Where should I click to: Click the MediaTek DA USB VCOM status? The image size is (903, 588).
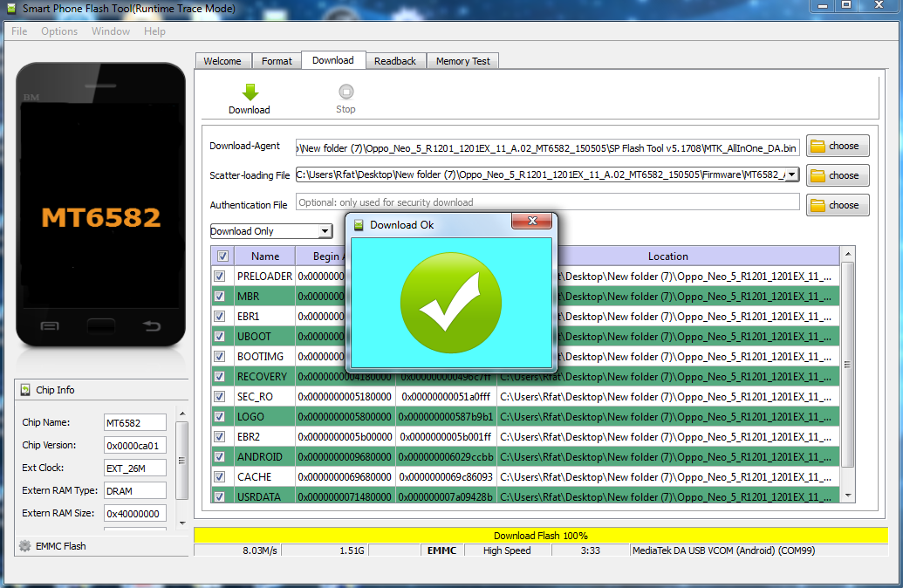click(723, 550)
